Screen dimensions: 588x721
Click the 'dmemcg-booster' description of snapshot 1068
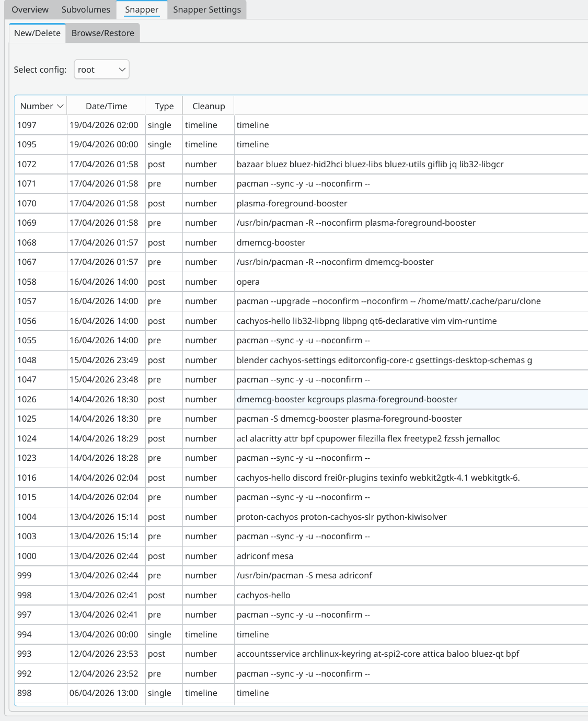tap(271, 242)
